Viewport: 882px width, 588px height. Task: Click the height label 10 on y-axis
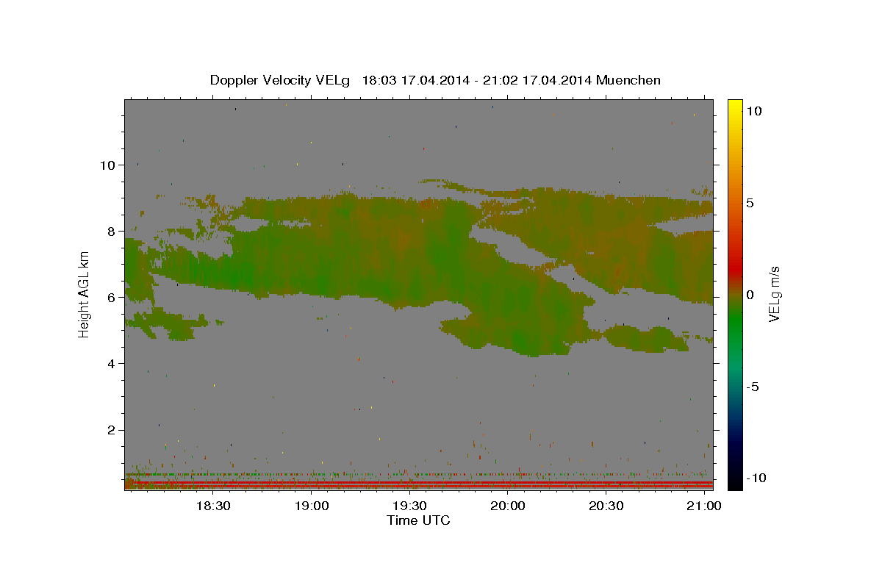point(108,165)
